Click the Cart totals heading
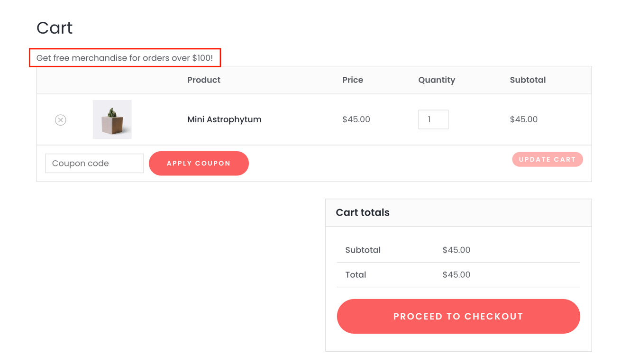 [362, 212]
